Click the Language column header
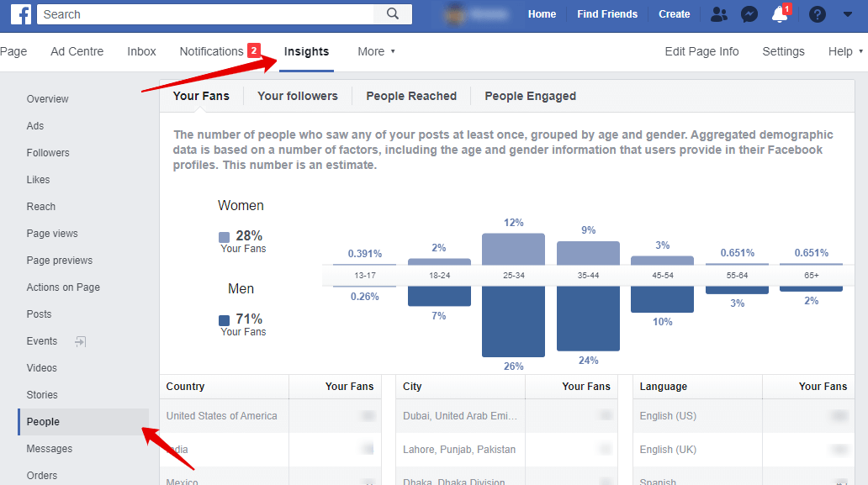 click(663, 387)
